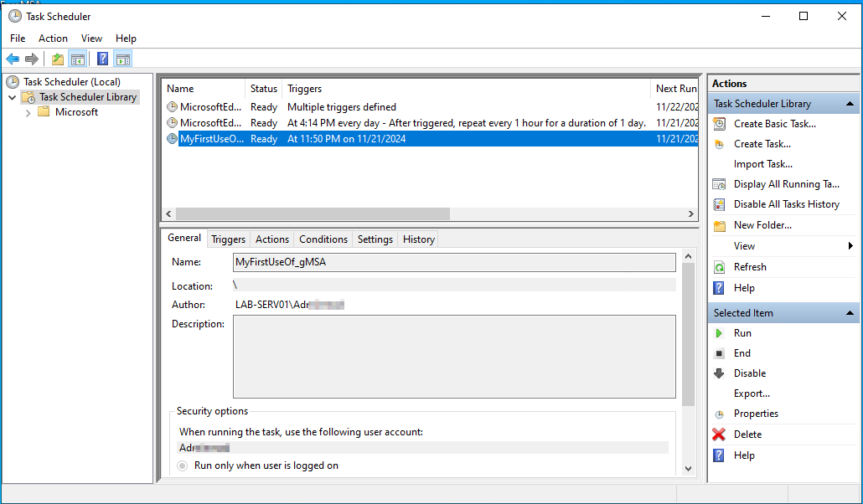
Task: Click the green Run play icon
Action: coord(718,333)
